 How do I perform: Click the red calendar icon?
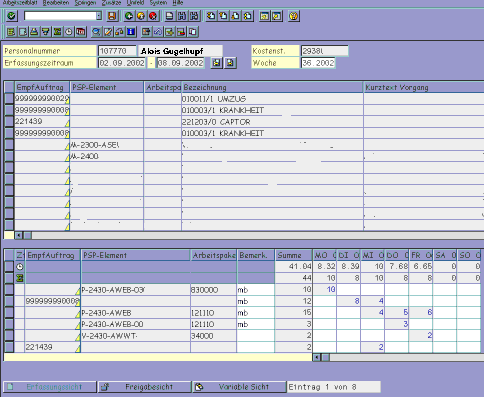coord(80,32)
